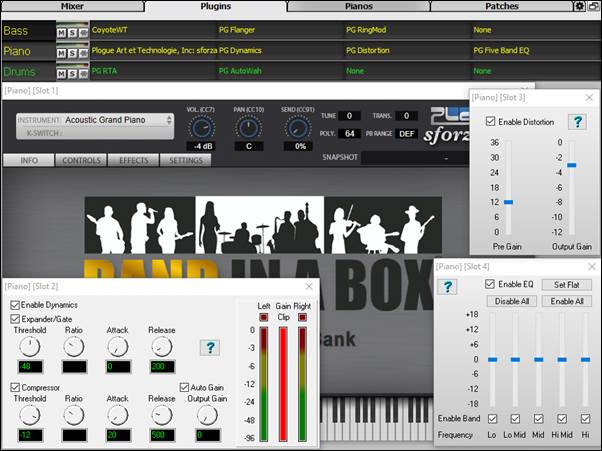Viewport: 602px width, 451px height.
Task: Open help in Dynamics Slot 2 window
Action: [210, 347]
